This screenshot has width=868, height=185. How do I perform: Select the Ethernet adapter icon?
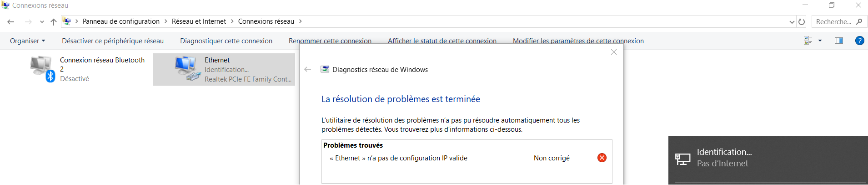[187, 68]
